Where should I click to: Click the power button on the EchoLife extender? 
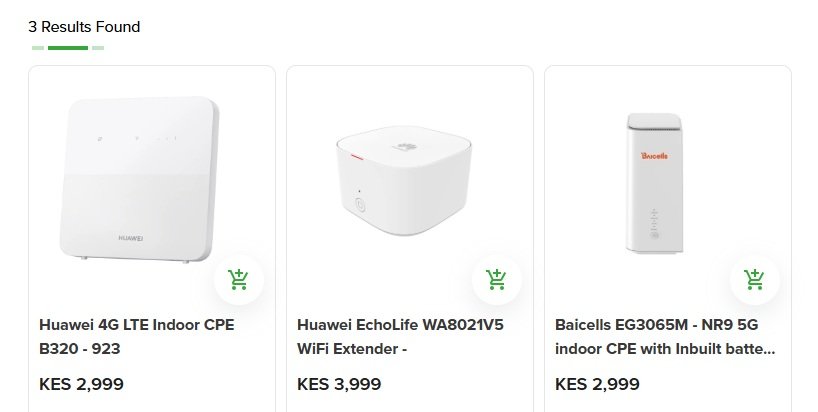[x=360, y=205]
